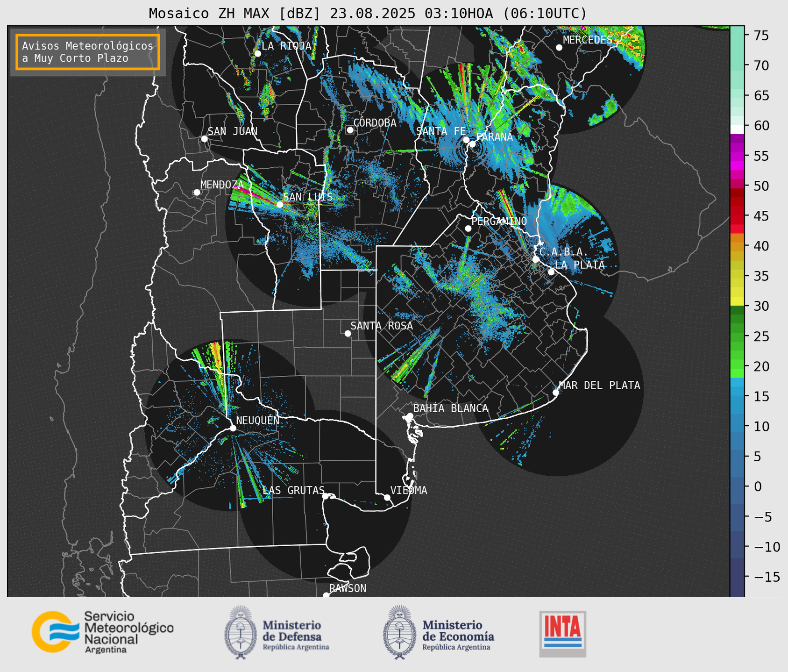
Task: Click the Avisos Meteorológicos a Muy Corto Plazo box
Action: pos(88,52)
